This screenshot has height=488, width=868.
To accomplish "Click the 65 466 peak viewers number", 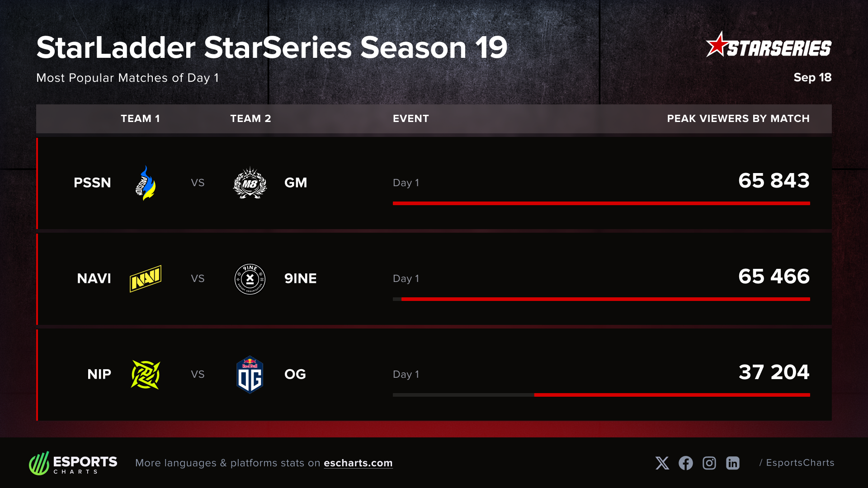I will coord(774,277).
